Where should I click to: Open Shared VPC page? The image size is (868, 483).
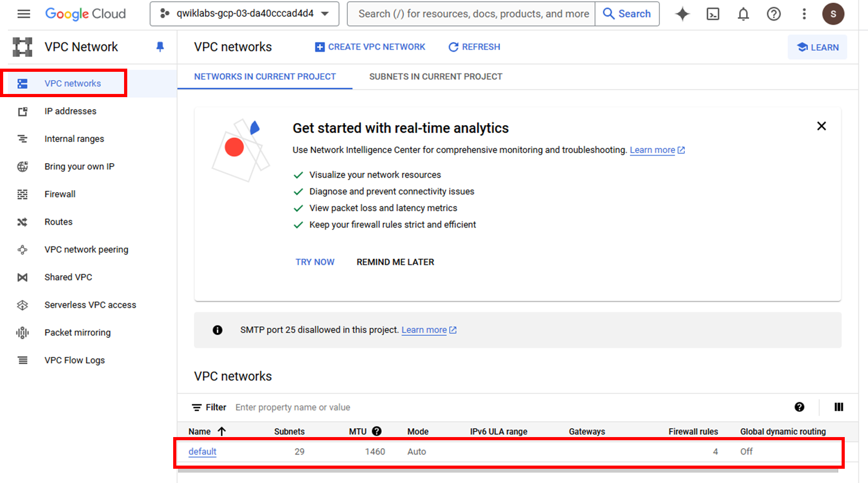[x=68, y=277]
